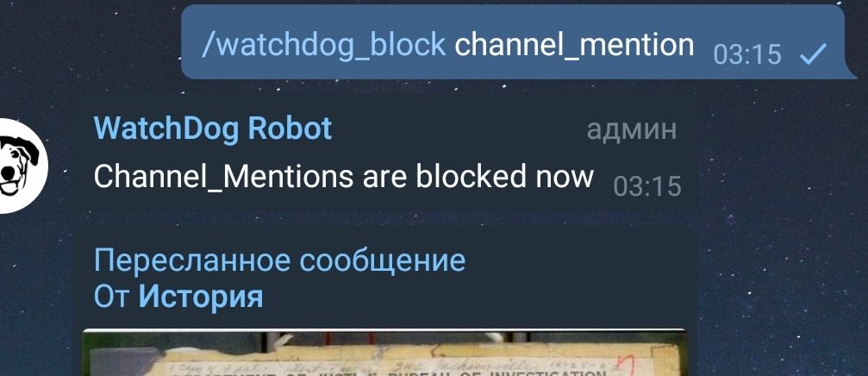The image size is (868, 376).
Task: Click the sent checkmark on outgoing message
Action: pyautogui.click(x=813, y=53)
